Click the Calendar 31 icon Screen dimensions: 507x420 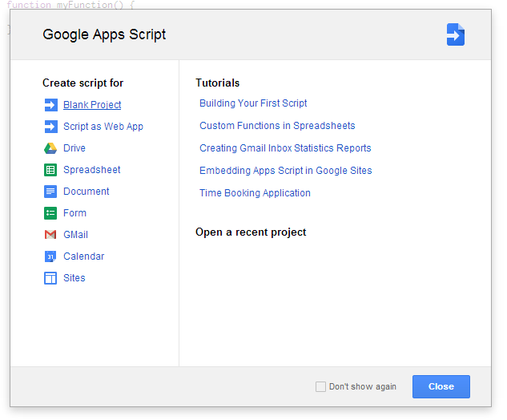tap(50, 256)
